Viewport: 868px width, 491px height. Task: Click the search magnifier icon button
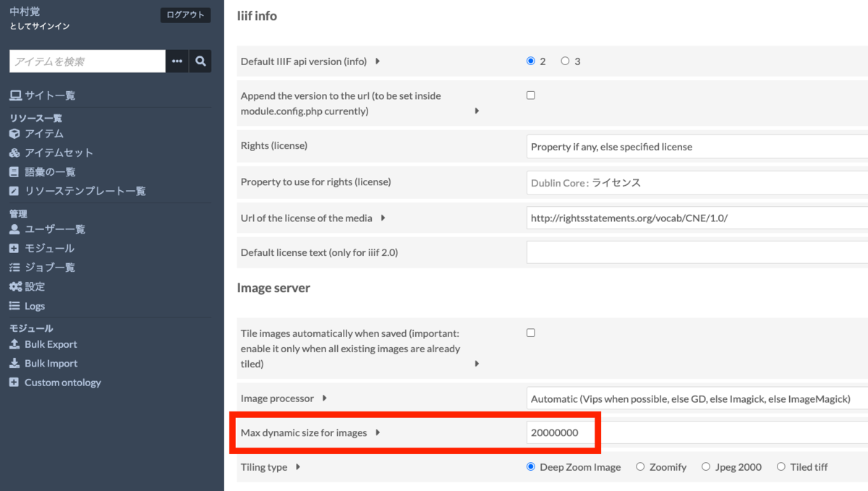tap(201, 61)
